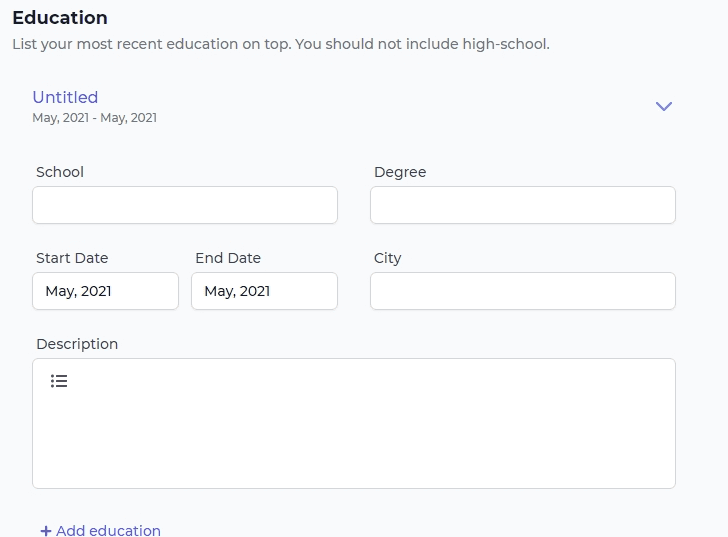Toggle bullet list formatting in Description

click(x=59, y=381)
